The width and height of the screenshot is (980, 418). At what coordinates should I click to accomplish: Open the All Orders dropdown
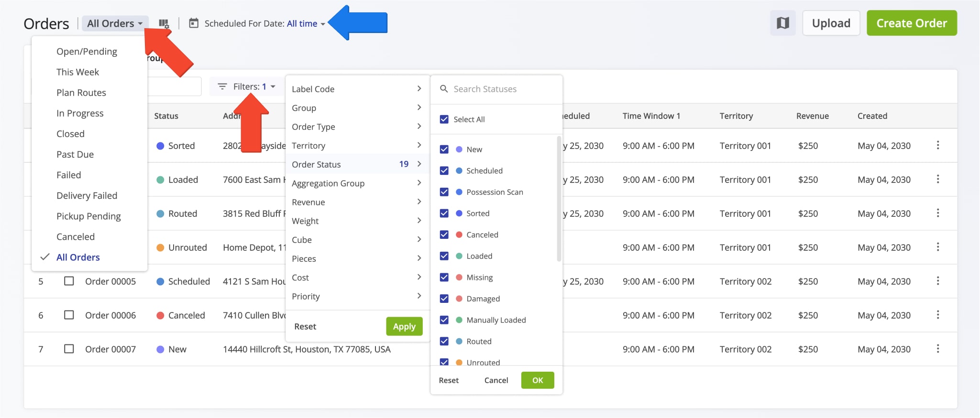click(115, 23)
